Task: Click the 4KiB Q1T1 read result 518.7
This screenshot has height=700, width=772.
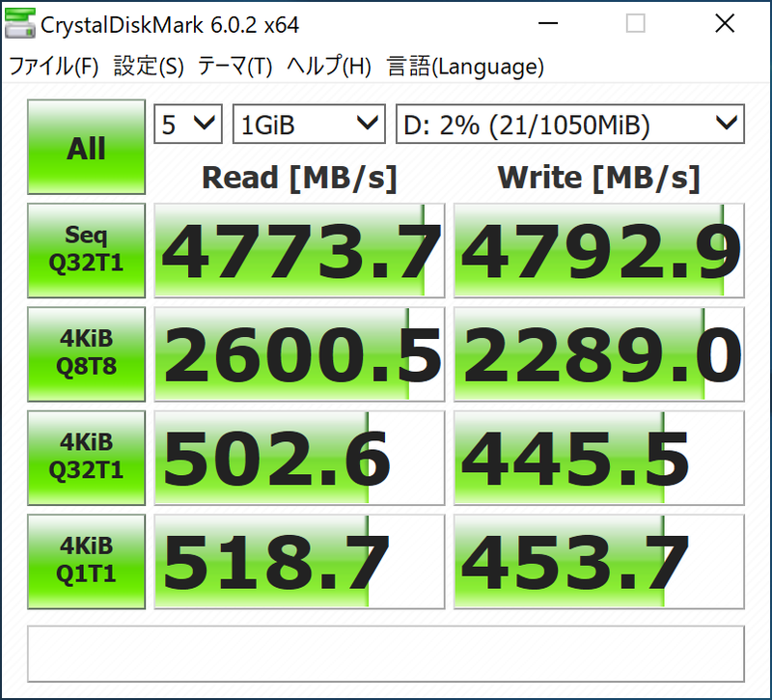Action: 299,562
